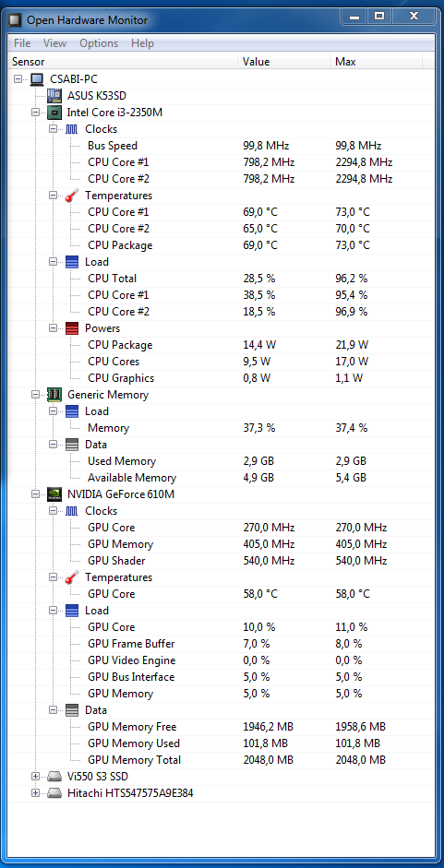Collapse the Generic Memory node
Viewport: 444px width, 868px height.
pyautogui.click(x=36, y=395)
